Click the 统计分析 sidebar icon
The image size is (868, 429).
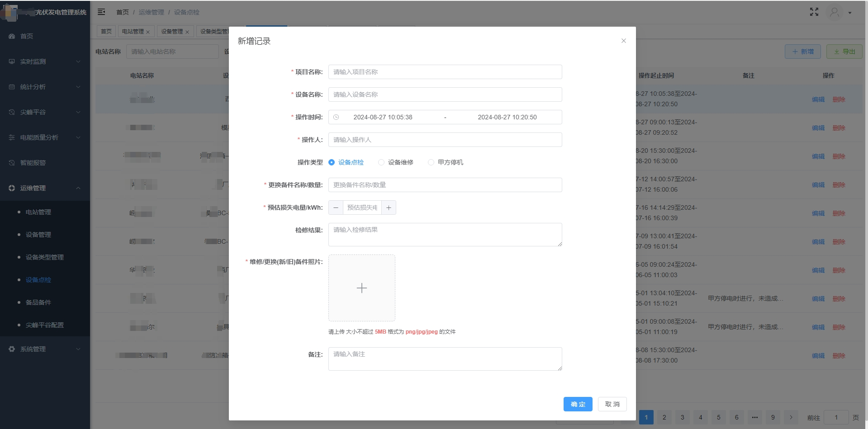coord(12,87)
